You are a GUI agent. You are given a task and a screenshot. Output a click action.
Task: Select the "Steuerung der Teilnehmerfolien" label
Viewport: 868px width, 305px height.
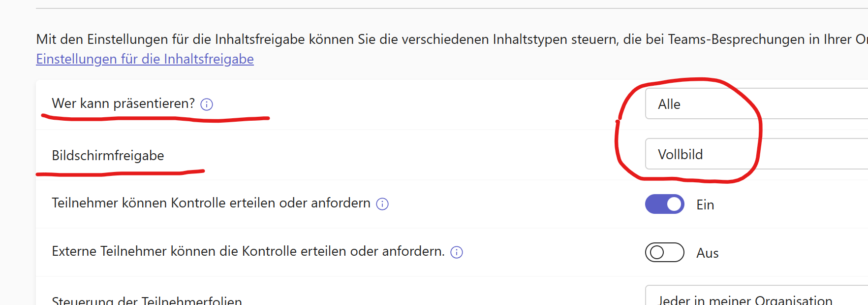coord(147,300)
